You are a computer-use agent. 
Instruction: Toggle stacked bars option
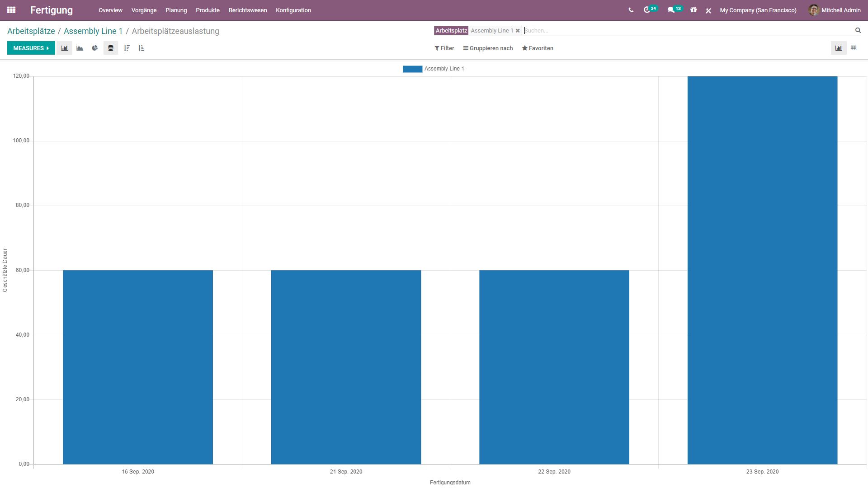point(110,48)
